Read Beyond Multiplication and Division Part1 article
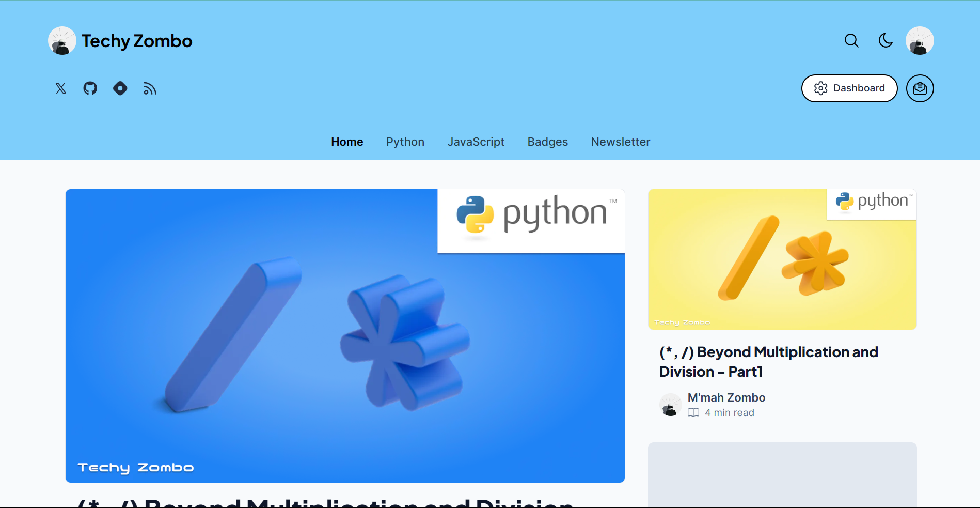Viewport: 980px width, 508px height. tap(768, 362)
